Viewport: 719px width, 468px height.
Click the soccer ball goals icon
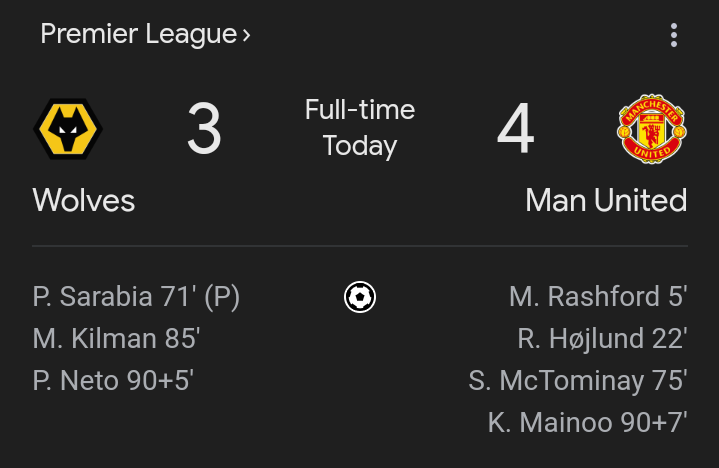point(360,297)
